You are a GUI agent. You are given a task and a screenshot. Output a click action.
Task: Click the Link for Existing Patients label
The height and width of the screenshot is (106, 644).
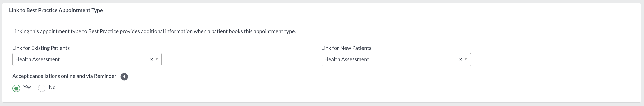click(41, 48)
